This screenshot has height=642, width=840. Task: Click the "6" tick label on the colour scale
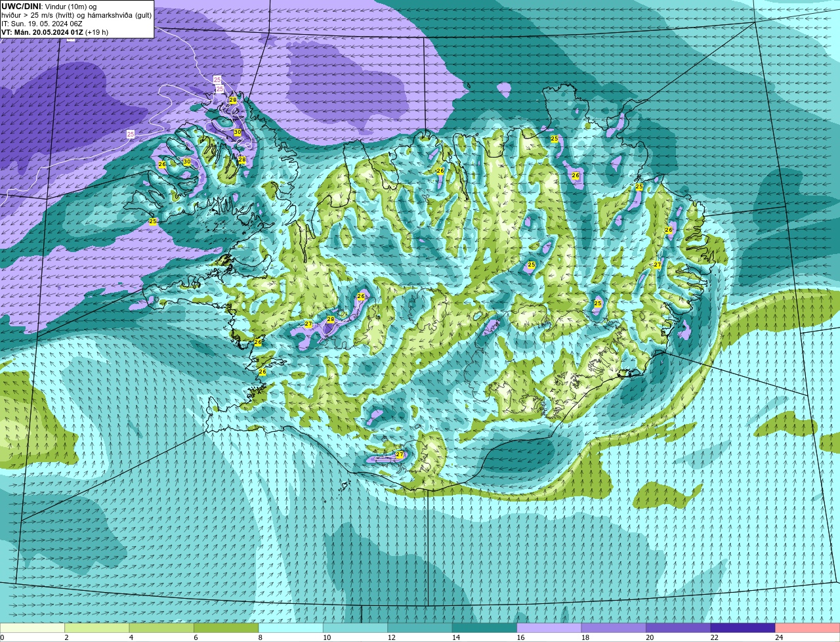(x=196, y=637)
